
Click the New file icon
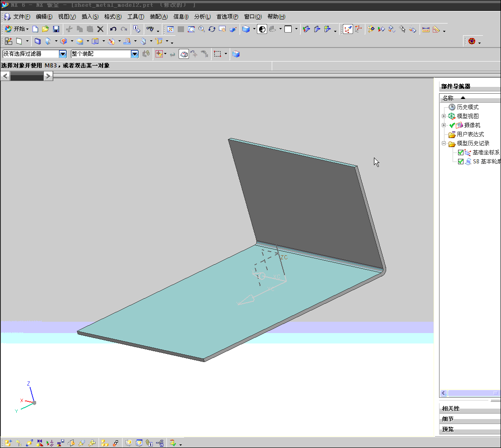(35, 29)
